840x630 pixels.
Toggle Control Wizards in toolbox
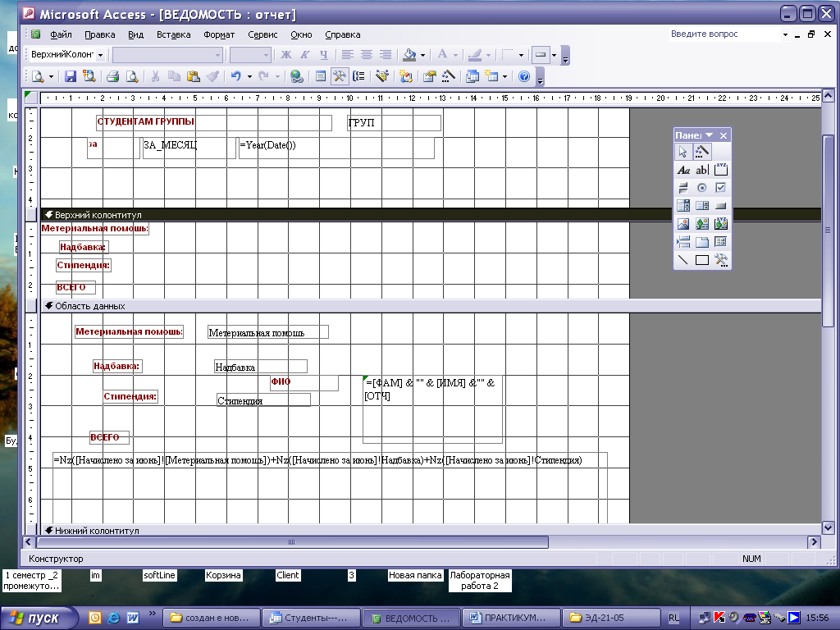point(702,152)
